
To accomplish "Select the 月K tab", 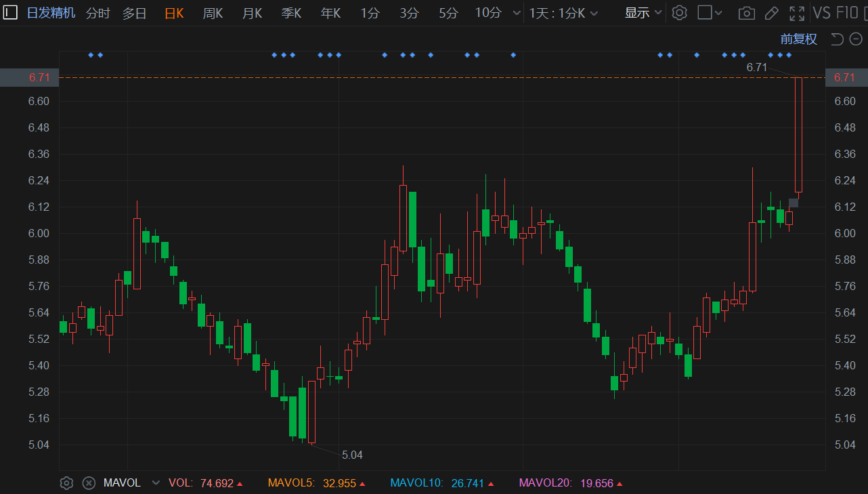I will pyautogui.click(x=253, y=13).
